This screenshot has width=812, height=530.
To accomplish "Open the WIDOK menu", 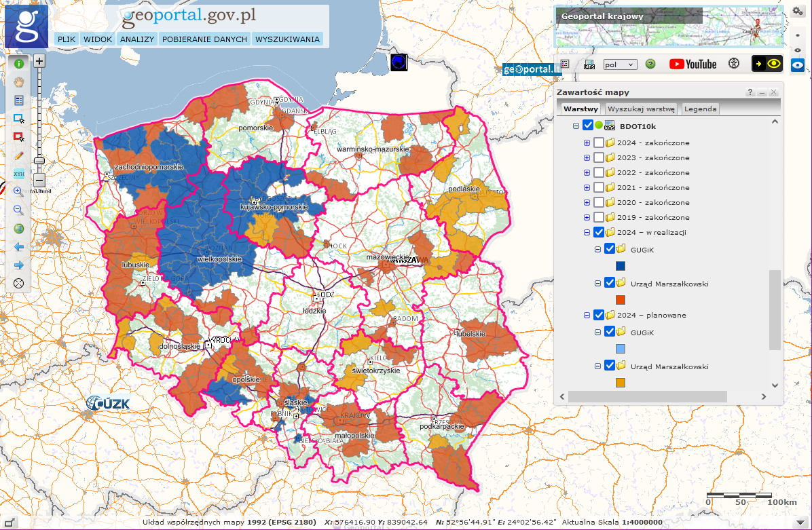I will (98, 39).
